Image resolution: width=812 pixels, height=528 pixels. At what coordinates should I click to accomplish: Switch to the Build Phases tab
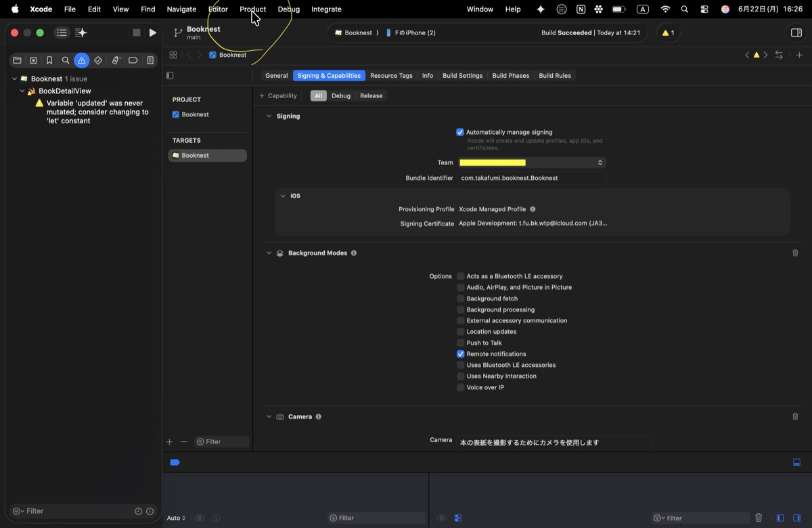(510, 76)
